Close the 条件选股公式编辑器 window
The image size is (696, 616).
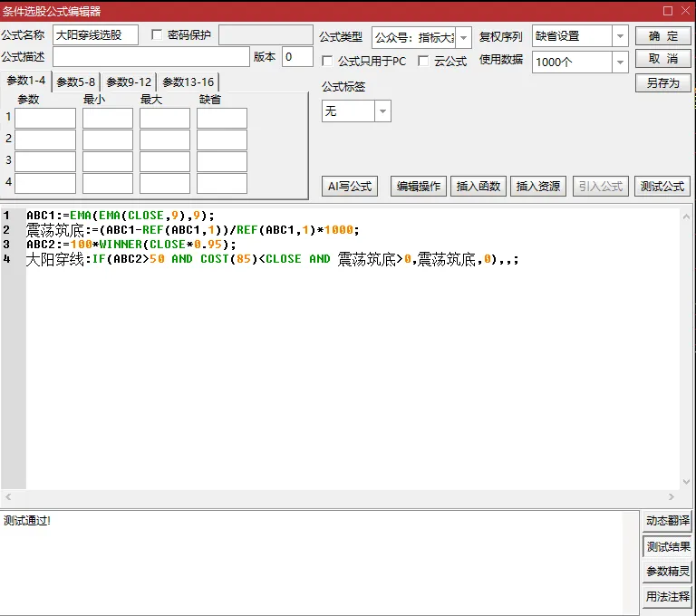[x=685, y=11]
